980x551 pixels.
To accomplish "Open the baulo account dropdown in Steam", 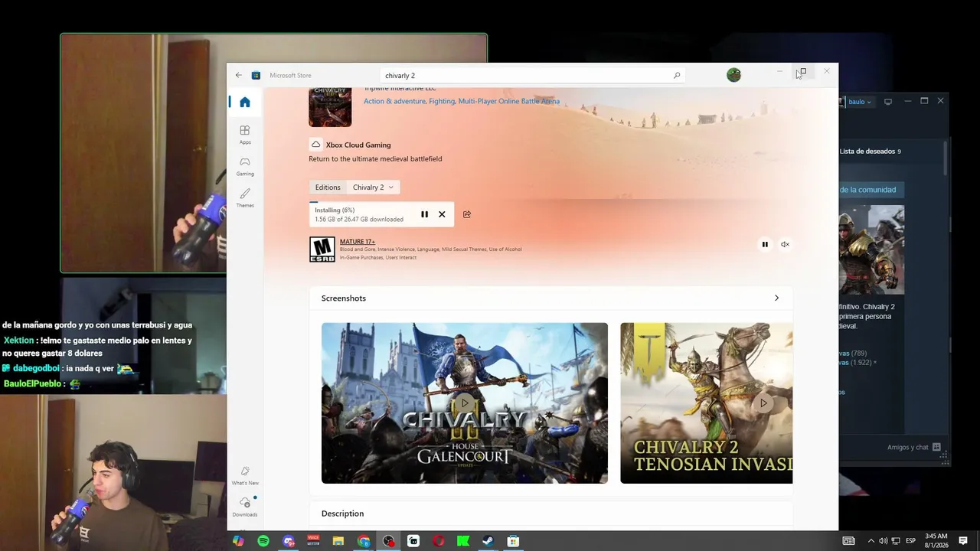I will pyautogui.click(x=860, y=102).
